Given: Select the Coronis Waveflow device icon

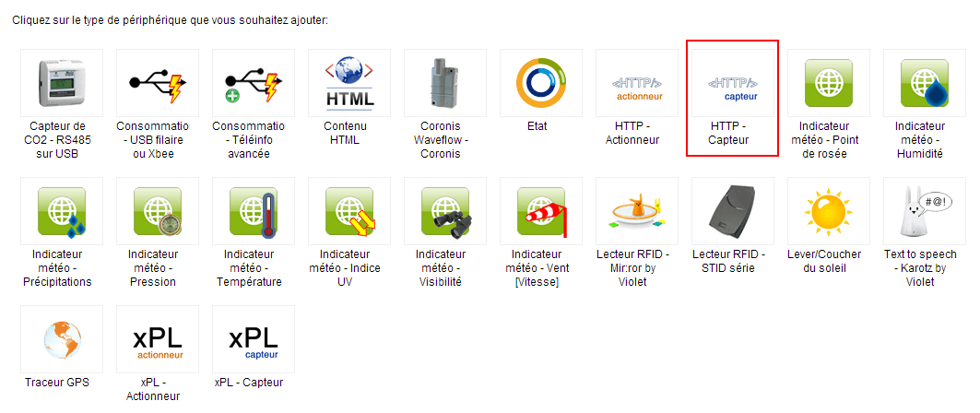Looking at the screenshot, I should [445, 83].
